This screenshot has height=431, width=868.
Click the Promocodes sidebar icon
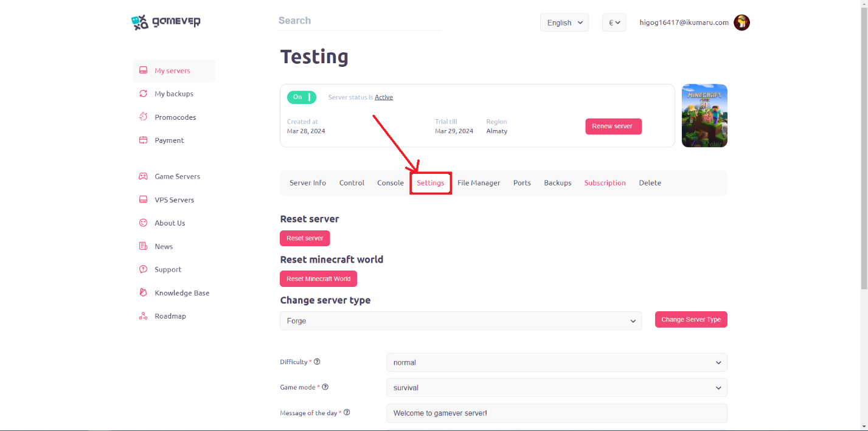coord(144,117)
